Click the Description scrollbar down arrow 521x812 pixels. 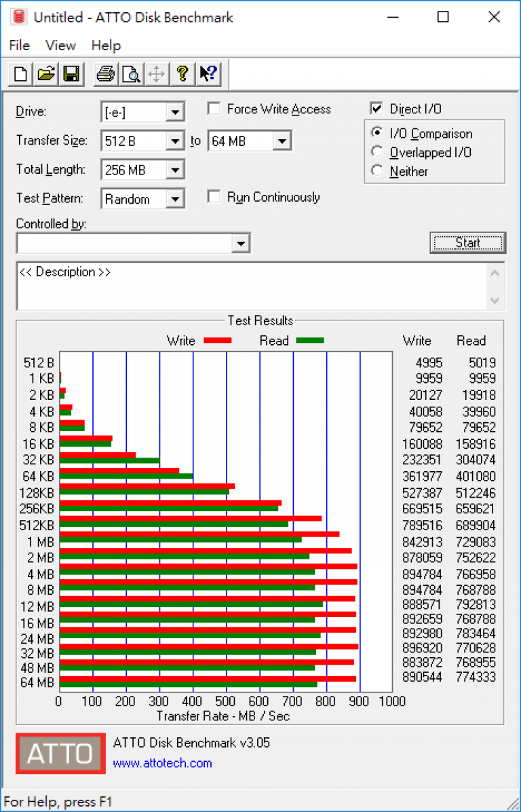coord(495,300)
